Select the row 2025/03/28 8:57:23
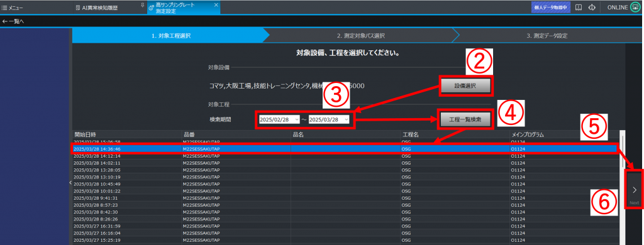Screen dimensions: 644x245 coord(345,205)
